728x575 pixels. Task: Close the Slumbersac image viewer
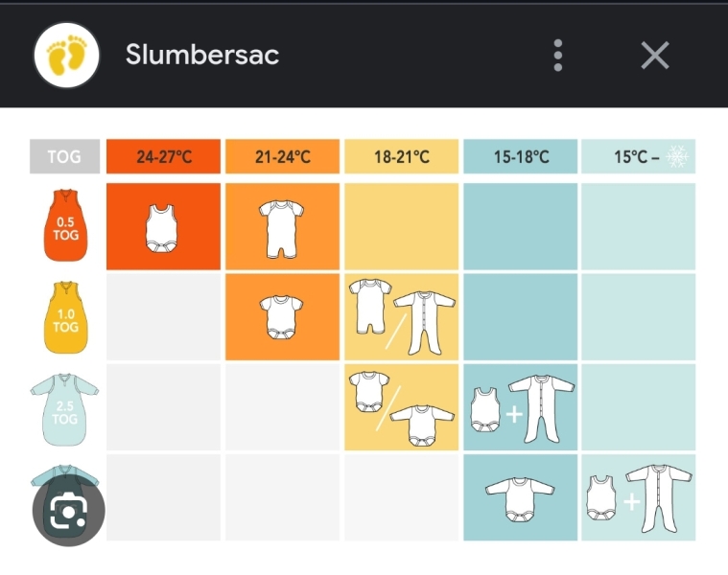tap(655, 56)
